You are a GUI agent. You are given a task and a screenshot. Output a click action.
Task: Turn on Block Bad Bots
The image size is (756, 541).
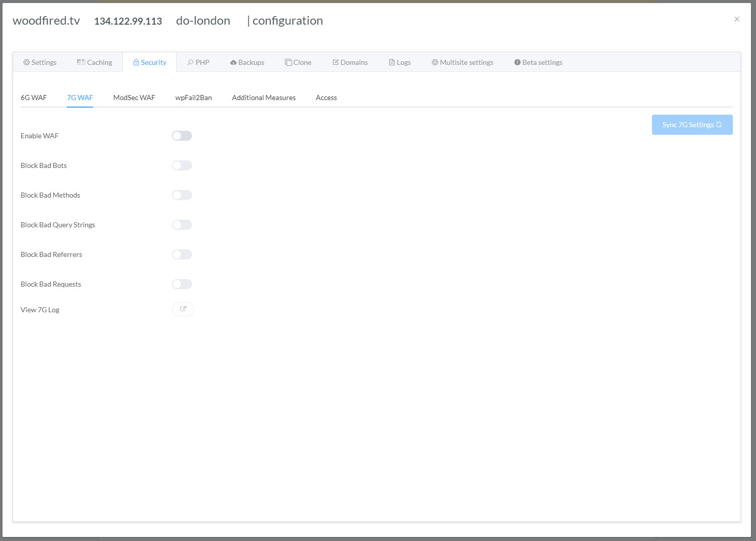click(181, 165)
